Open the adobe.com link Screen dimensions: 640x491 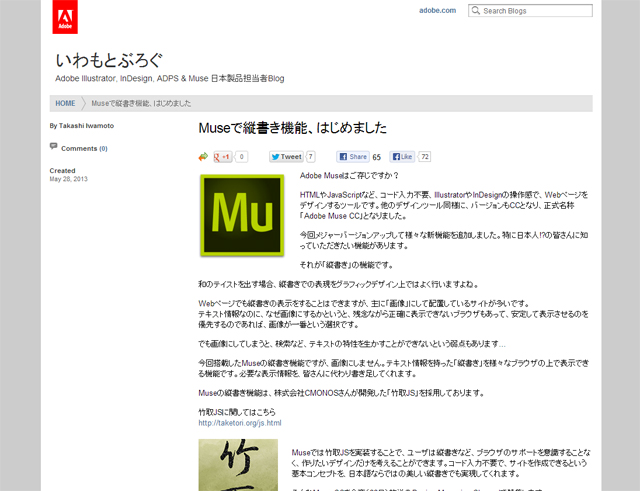tap(438, 11)
